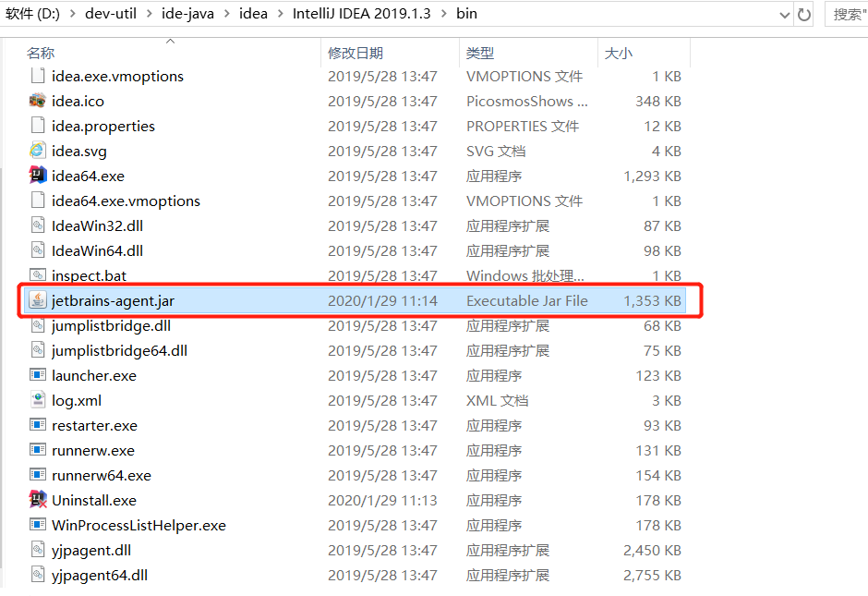This screenshot has width=868, height=596.
Task: Click the 2020/1/29 11:14 modified date
Action: (382, 300)
